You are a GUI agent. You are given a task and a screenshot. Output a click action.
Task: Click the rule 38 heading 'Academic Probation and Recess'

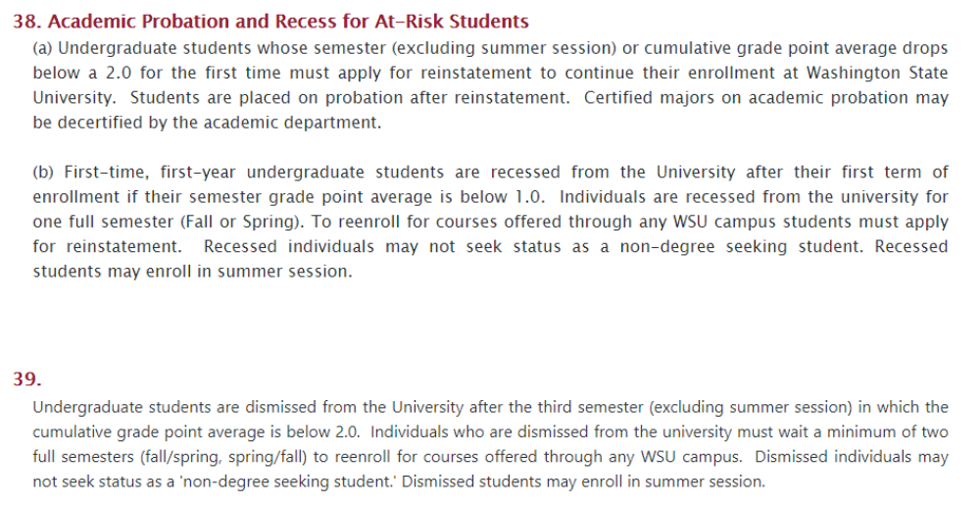coord(196,22)
